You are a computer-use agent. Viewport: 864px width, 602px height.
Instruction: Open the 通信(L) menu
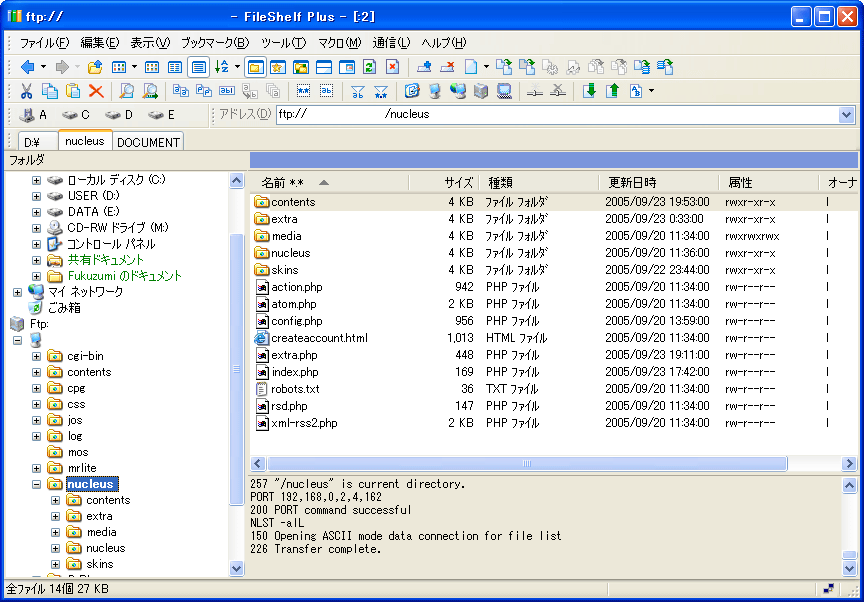pos(391,42)
